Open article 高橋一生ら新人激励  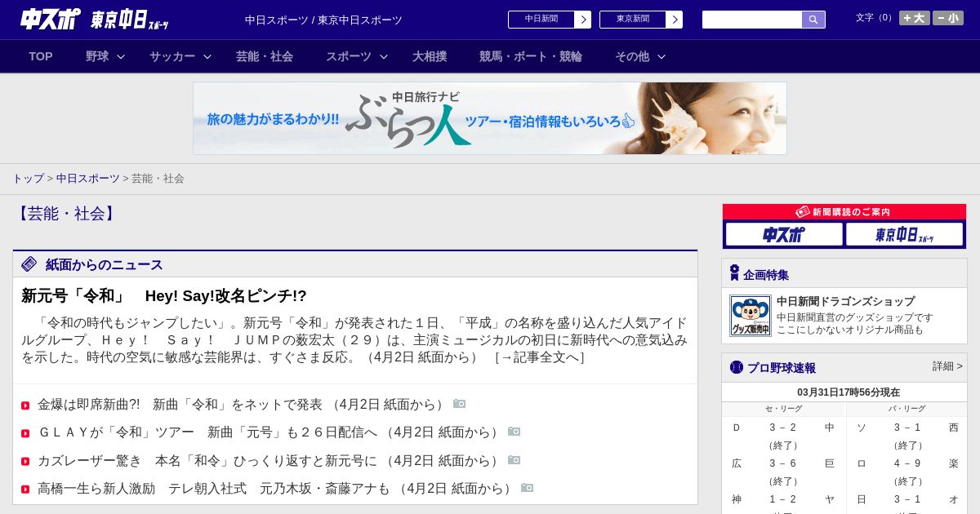click(x=277, y=489)
